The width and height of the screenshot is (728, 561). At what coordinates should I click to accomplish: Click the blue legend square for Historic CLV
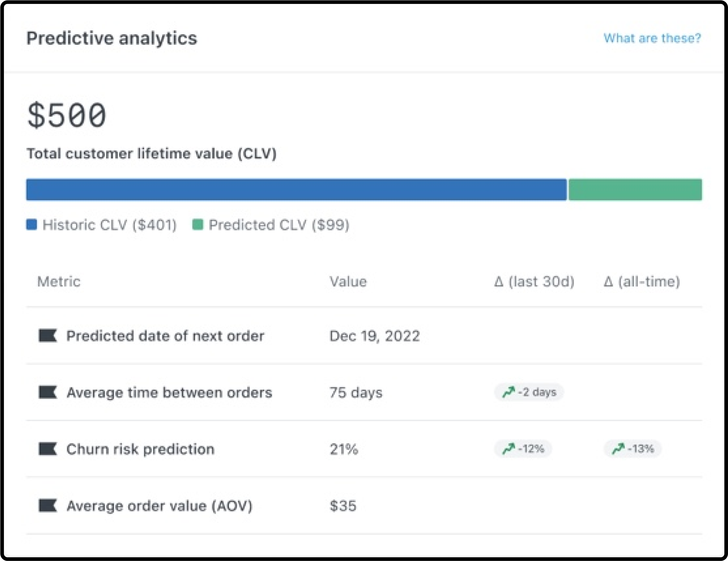pyautogui.click(x=31, y=225)
